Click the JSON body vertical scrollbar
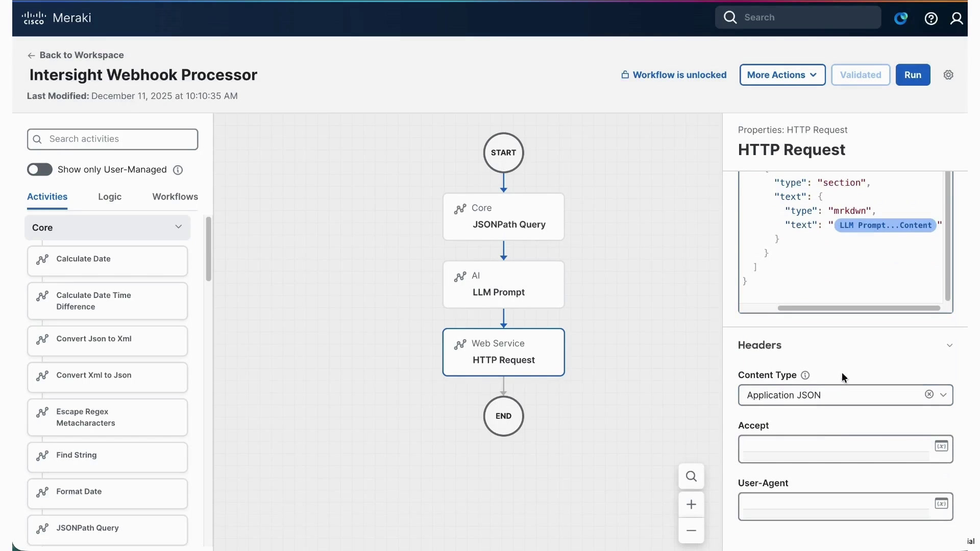This screenshot has width=980, height=551. tap(948, 236)
